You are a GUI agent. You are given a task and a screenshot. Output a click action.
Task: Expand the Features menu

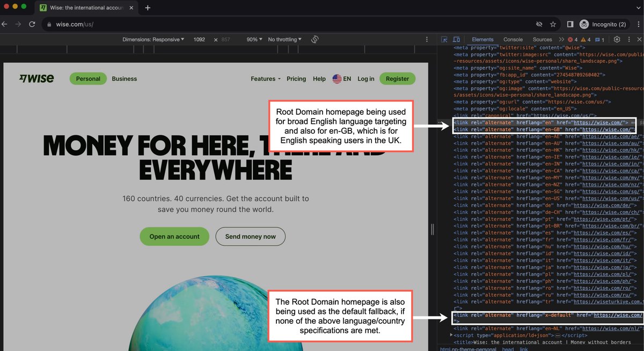point(266,79)
